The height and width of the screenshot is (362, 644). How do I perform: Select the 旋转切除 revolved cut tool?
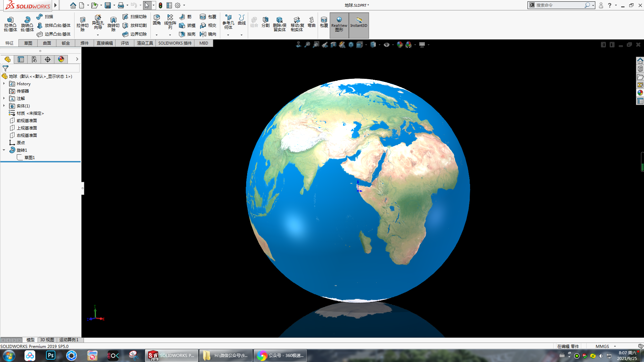(113, 24)
